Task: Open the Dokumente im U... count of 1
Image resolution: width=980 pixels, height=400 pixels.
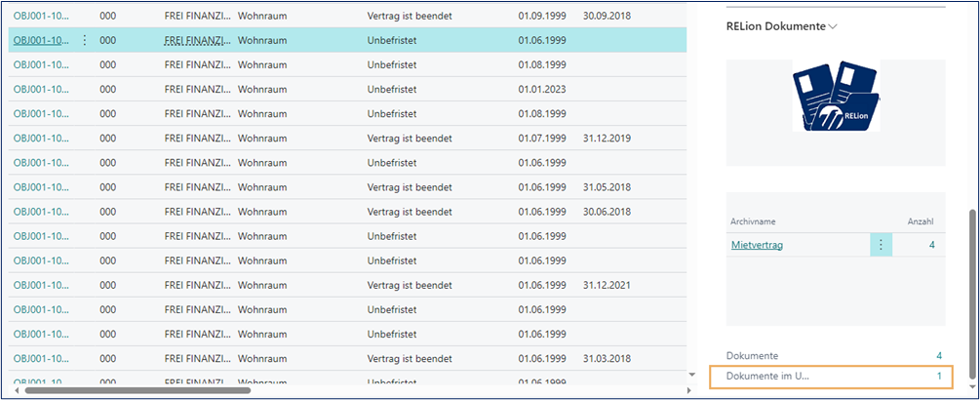Action: [938, 376]
